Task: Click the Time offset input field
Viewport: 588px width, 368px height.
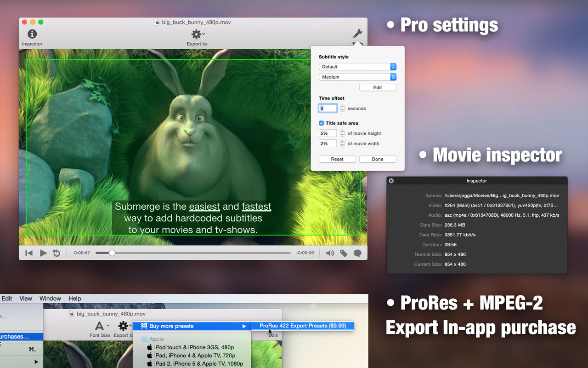Action: 328,109
